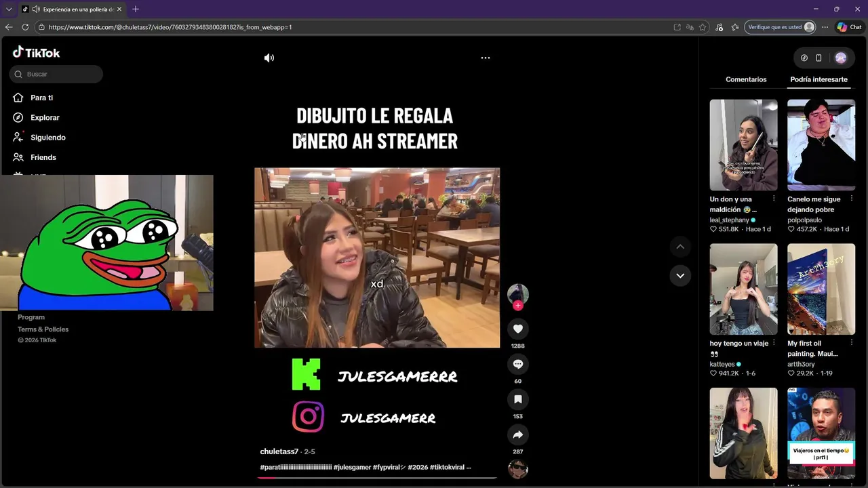Open the browser media control music icon
Viewport: 868px width, 488px height.
719,27
